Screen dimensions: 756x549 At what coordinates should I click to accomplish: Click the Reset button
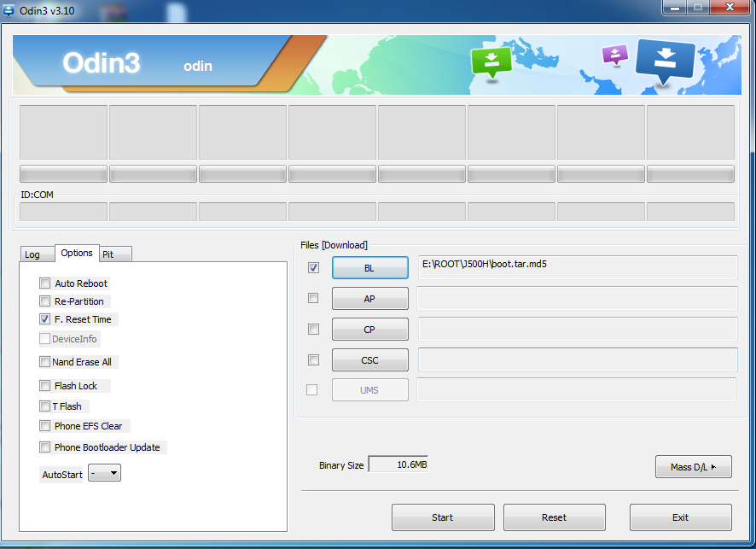coord(555,517)
